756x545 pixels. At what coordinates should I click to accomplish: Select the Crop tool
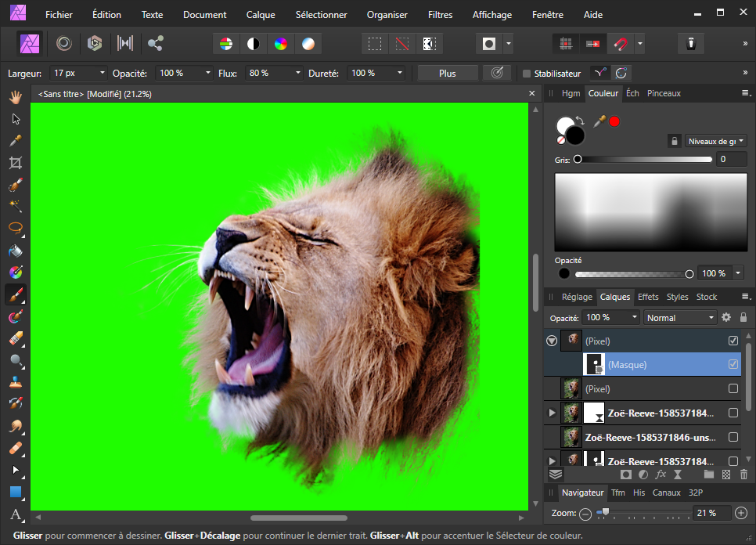point(15,163)
